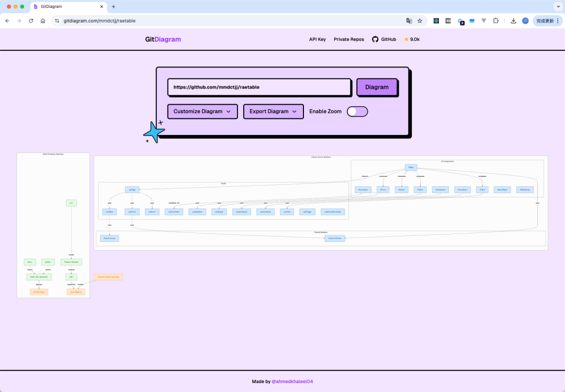
Task: Click the 完成更新 update button
Action: point(548,21)
